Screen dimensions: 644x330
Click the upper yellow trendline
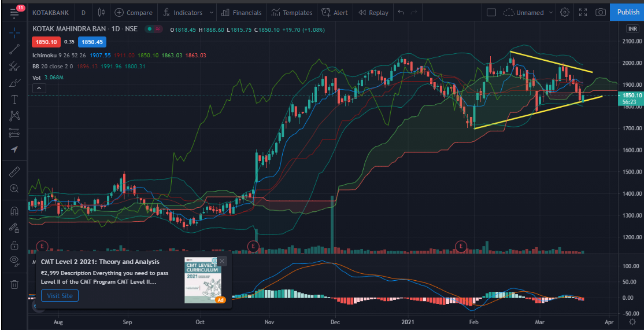(x=551, y=62)
